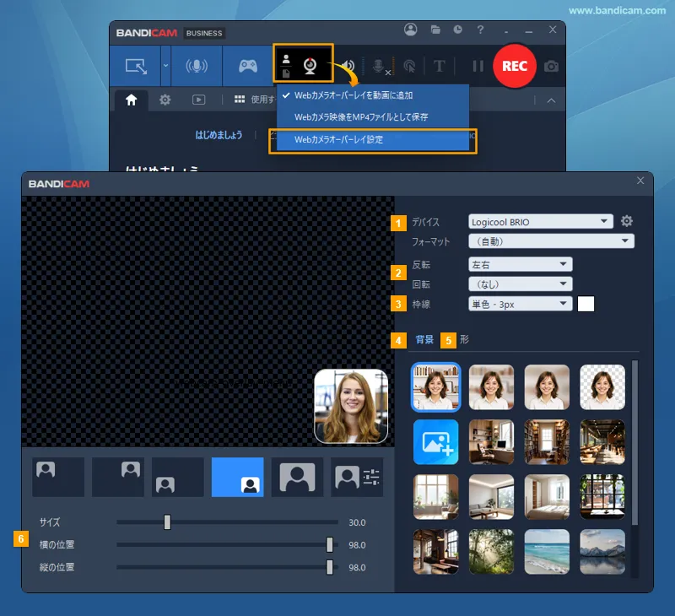Click background list vertical scrollbar
Screen dimensions: 675x616
pyautogui.click(x=634, y=443)
